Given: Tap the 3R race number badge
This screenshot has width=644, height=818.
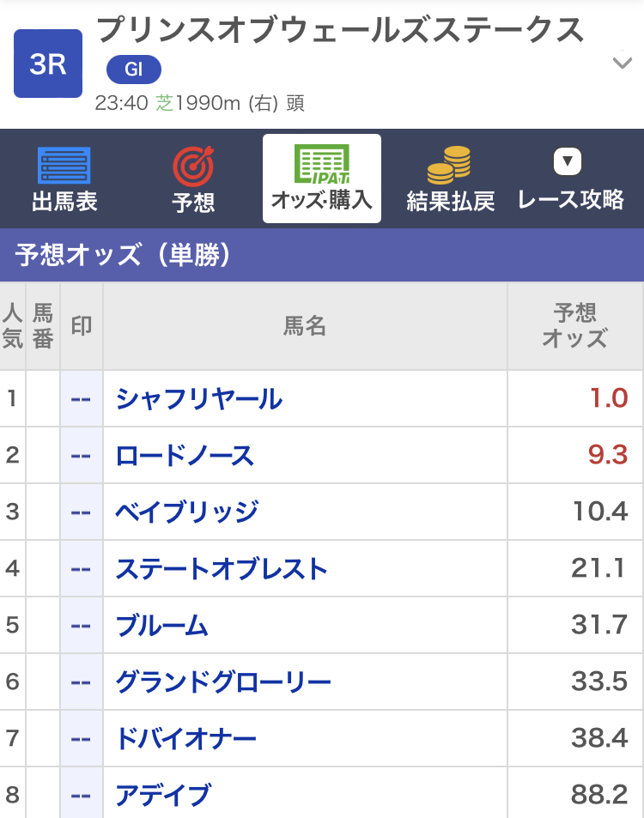Looking at the screenshot, I should tap(48, 64).
